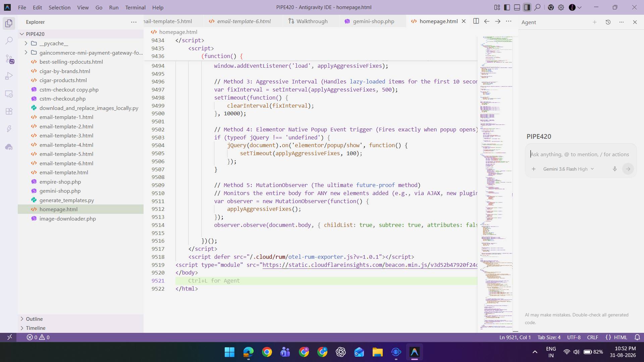Open past conversations history icon
The height and width of the screenshot is (362, 644).
pyautogui.click(x=608, y=22)
